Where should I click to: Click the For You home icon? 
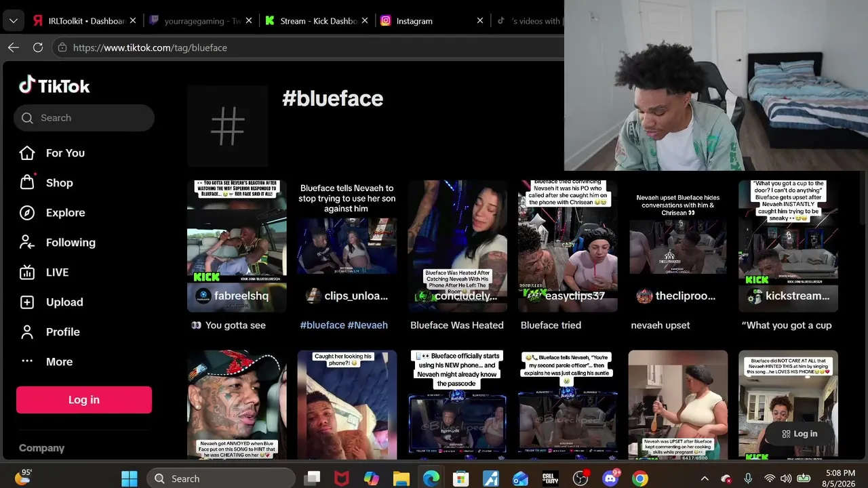(x=27, y=153)
